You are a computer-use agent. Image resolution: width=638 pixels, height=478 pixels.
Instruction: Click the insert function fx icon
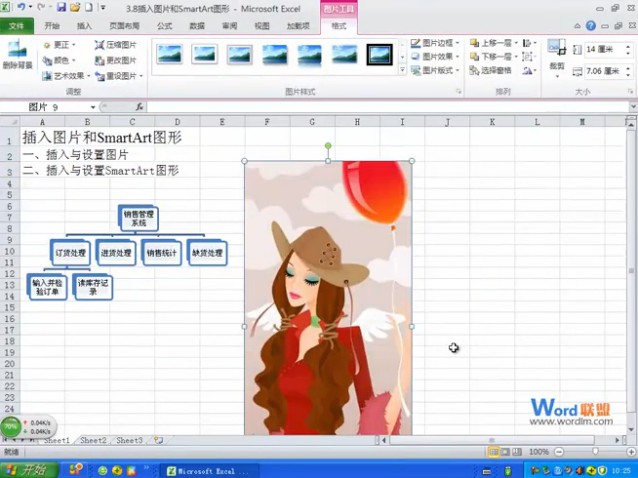[x=140, y=107]
